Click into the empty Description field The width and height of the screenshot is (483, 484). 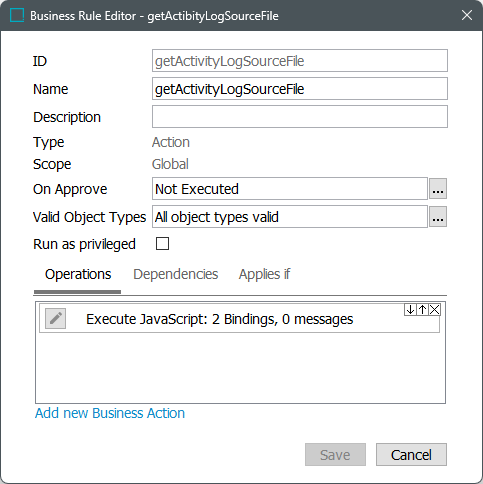(x=300, y=117)
